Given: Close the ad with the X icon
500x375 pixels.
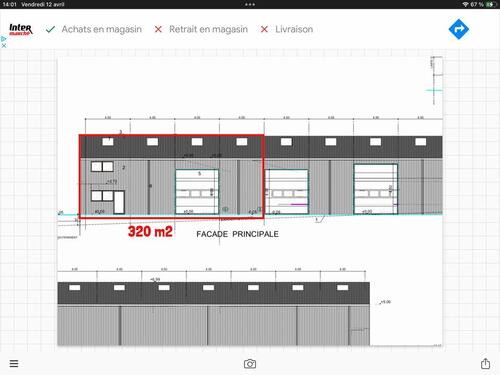Looking at the screenshot, I should click(x=4, y=46).
